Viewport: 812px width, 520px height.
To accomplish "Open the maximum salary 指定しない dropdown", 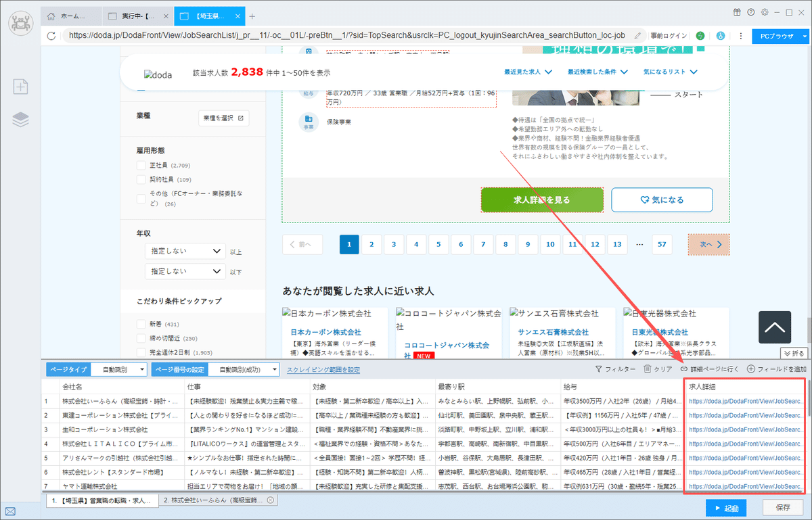I will point(185,271).
